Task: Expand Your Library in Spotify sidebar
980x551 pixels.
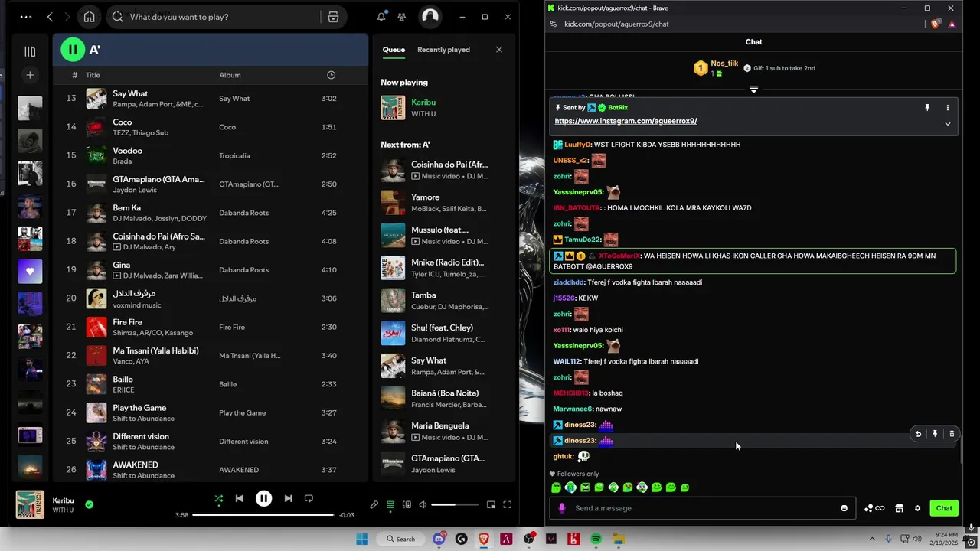Action: tap(30, 51)
